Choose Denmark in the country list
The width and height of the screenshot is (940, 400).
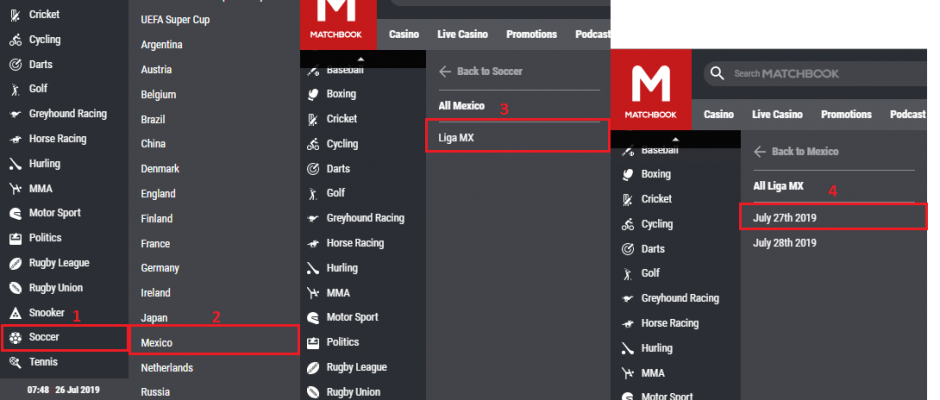tap(160, 169)
